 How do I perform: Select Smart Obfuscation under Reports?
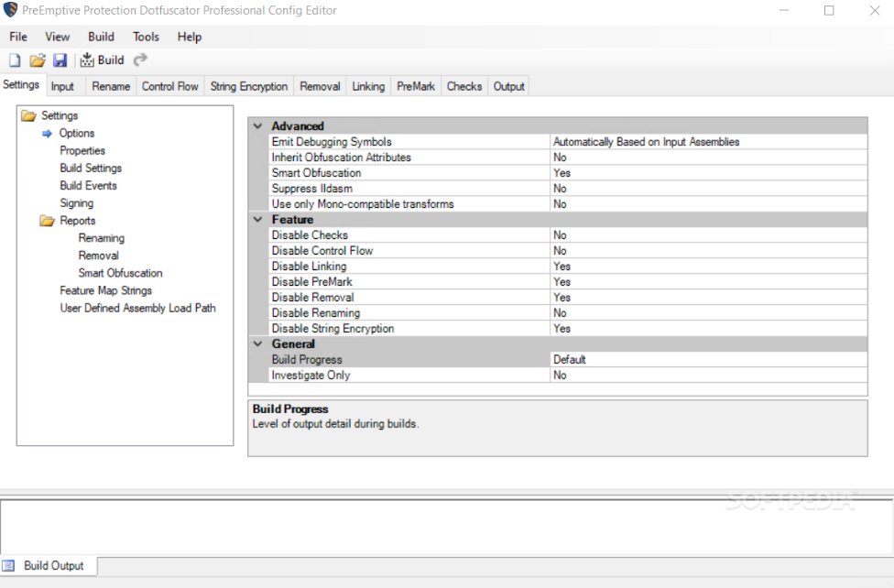(120, 272)
